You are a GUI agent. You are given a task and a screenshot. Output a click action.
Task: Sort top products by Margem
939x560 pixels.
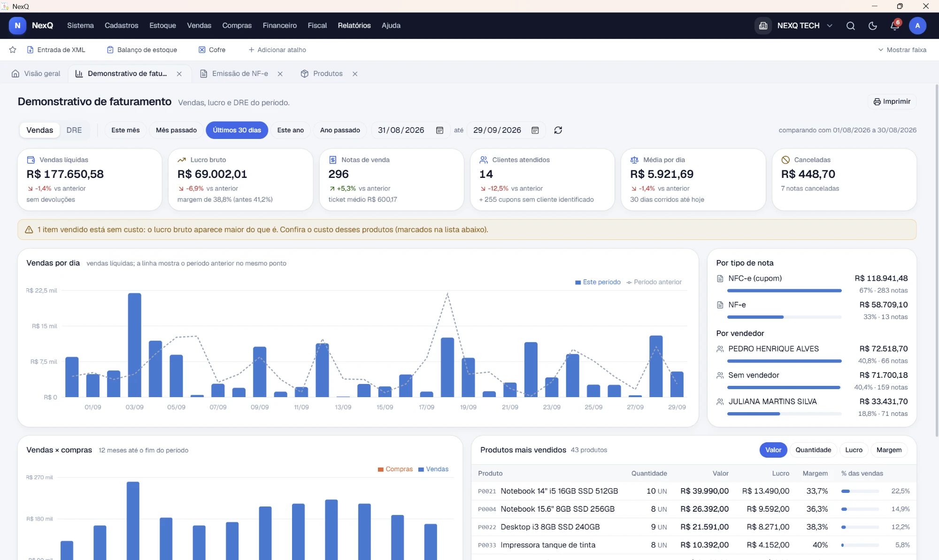tap(889, 450)
